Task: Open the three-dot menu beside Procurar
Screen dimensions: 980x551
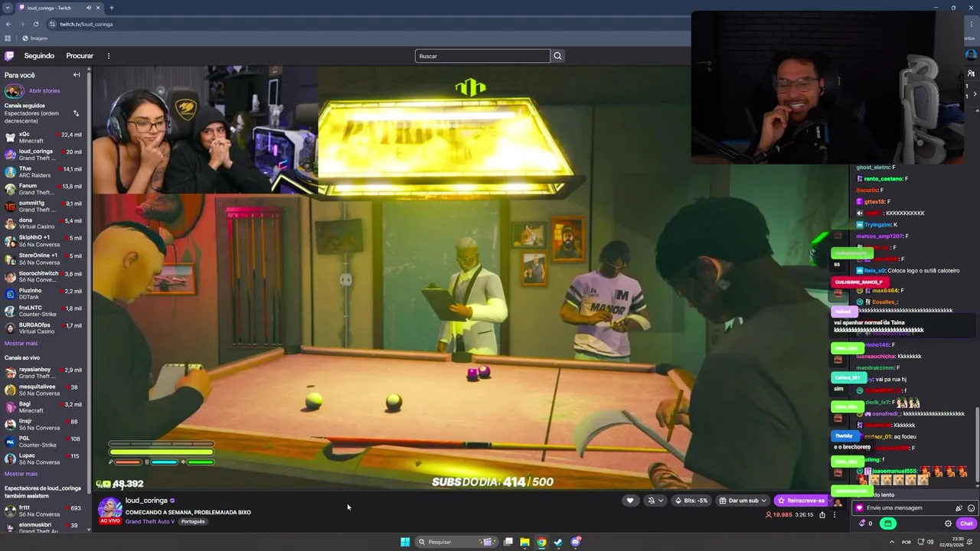Action: coord(109,56)
